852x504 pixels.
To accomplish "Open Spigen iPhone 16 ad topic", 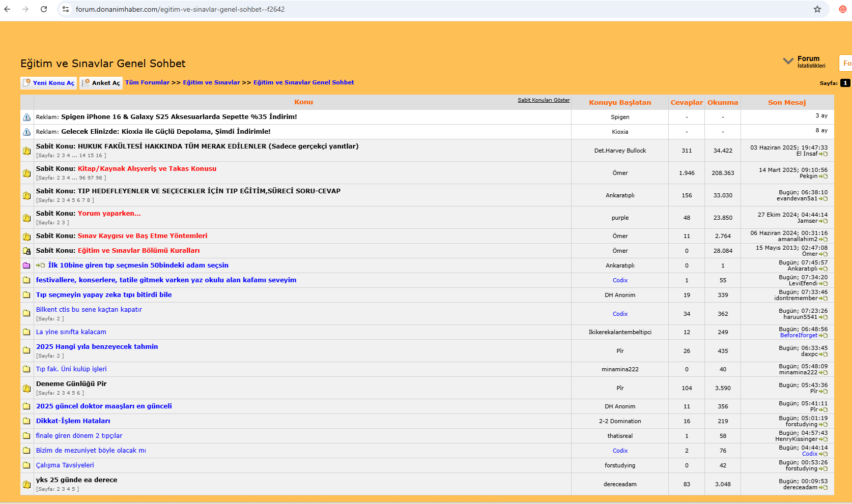I will point(179,116).
